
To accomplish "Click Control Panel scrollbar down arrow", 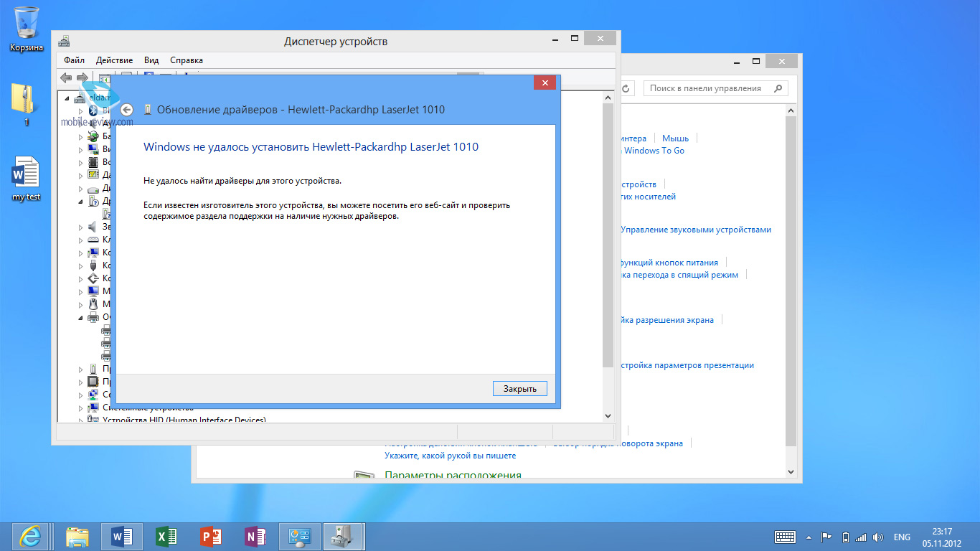I will coord(791,471).
